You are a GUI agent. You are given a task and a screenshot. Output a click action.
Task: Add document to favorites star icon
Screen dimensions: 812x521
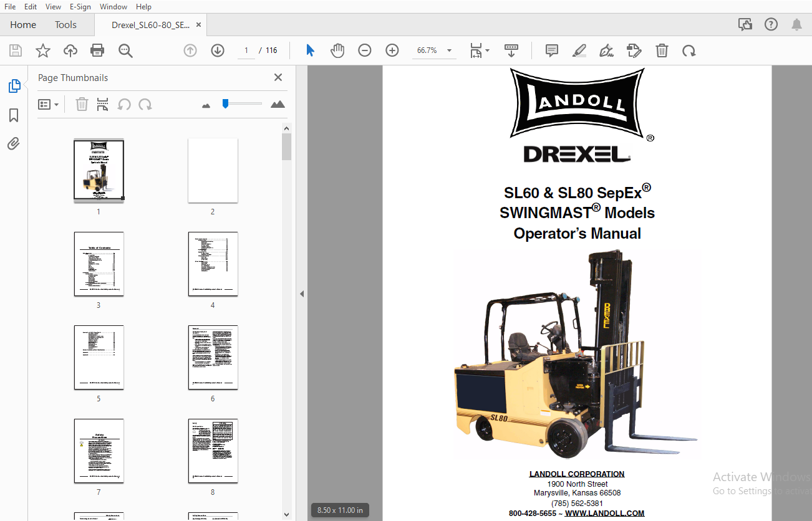click(43, 50)
